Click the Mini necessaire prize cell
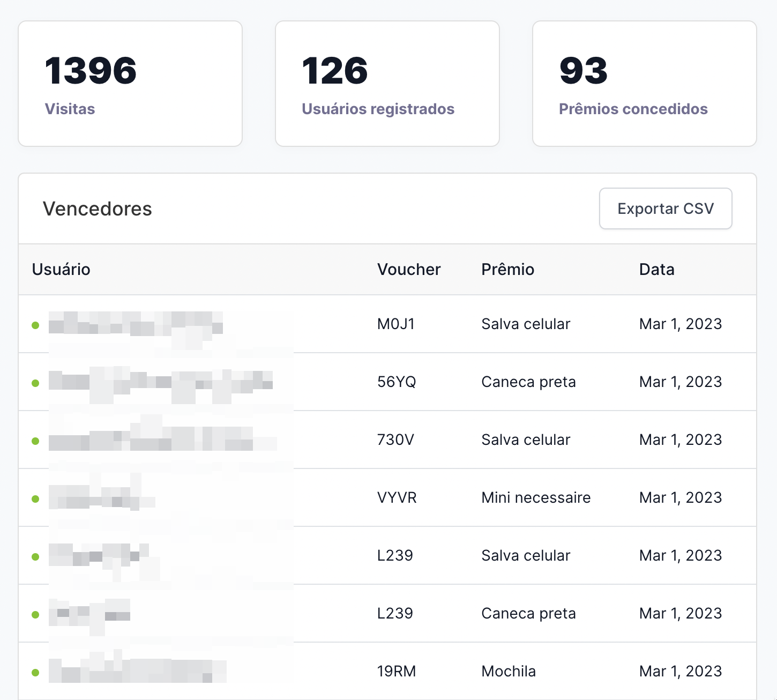This screenshot has width=777, height=700. pos(536,497)
